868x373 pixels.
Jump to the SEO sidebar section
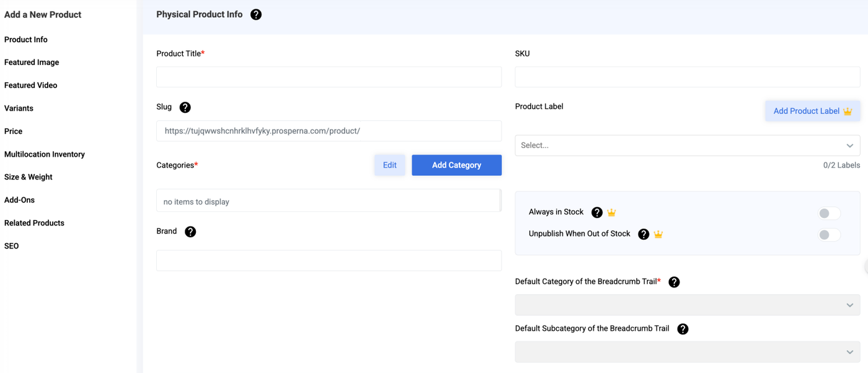[12, 246]
